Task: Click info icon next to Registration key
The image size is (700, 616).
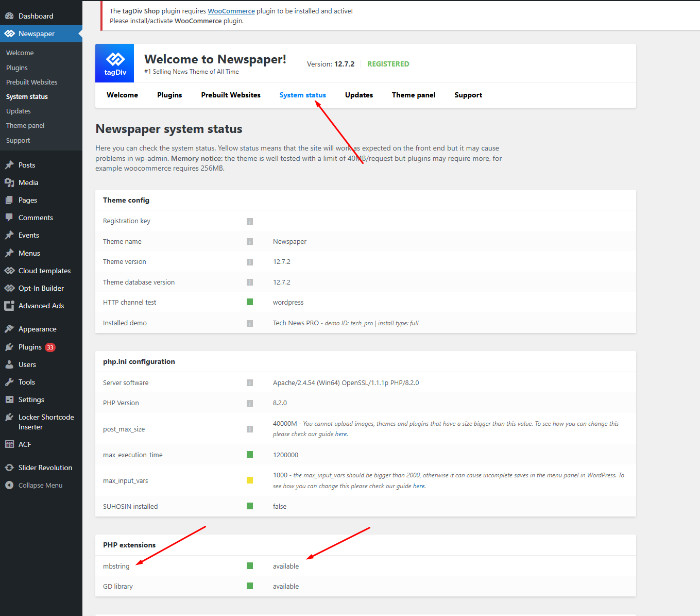Action: coord(250,221)
